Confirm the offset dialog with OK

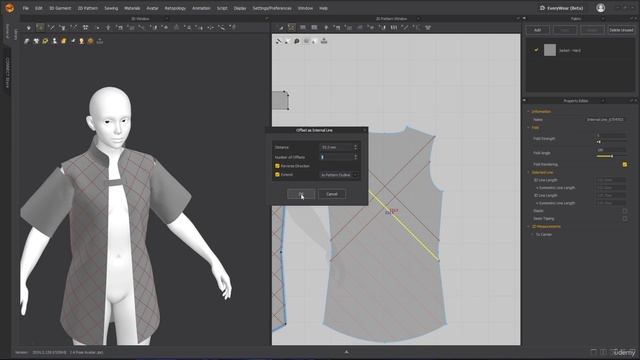pos(301,194)
